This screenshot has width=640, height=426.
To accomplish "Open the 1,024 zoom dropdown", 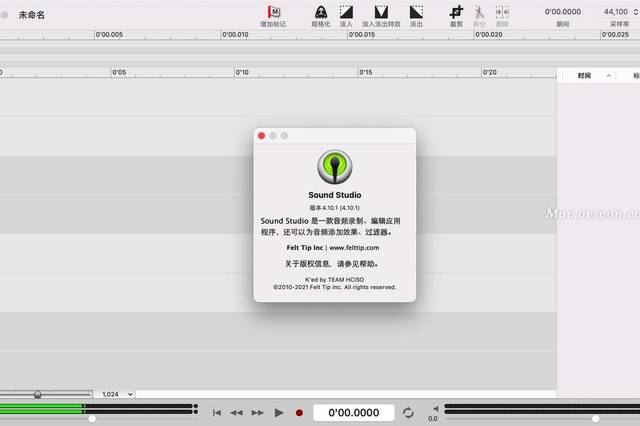I will [117, 394].
